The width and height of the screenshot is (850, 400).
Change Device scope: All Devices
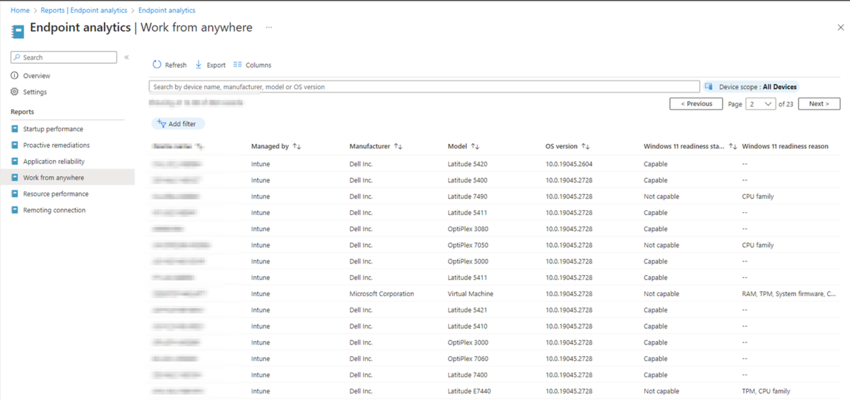coord(751,87)
